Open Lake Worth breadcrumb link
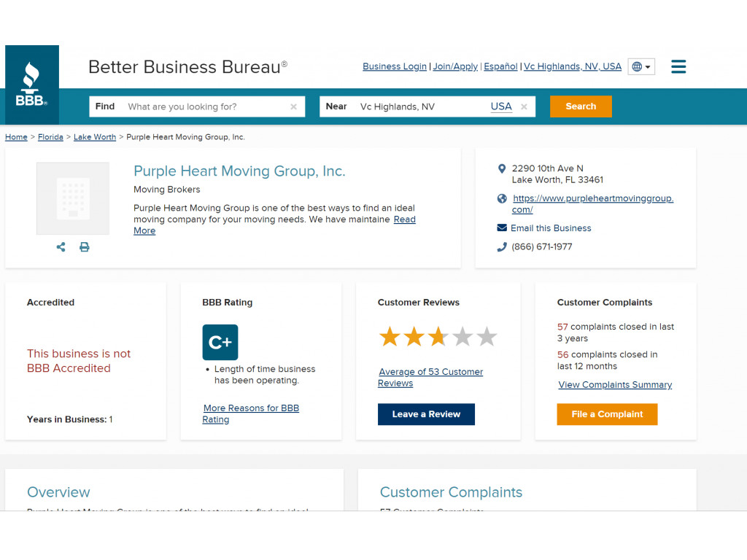 [x=95, y=137]
